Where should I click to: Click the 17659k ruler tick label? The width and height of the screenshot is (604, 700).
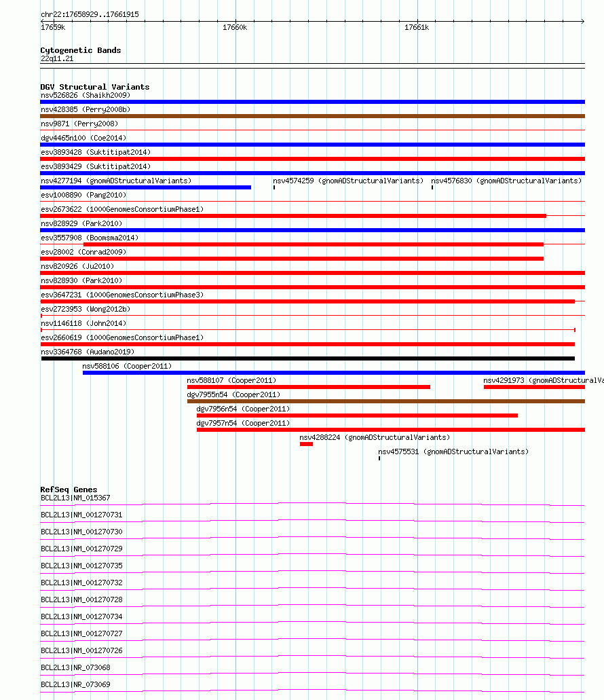53,28
